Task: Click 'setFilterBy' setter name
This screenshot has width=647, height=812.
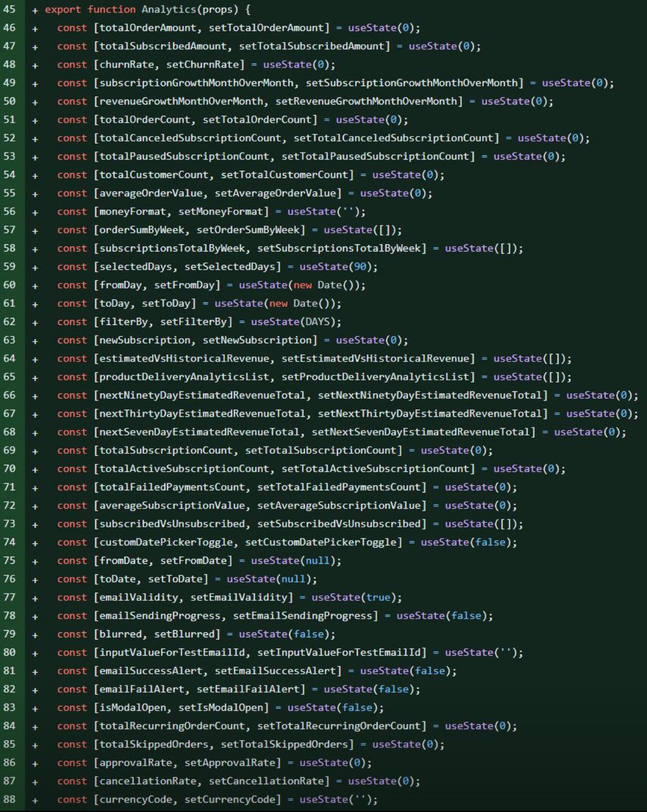Action: pos(194,321)
